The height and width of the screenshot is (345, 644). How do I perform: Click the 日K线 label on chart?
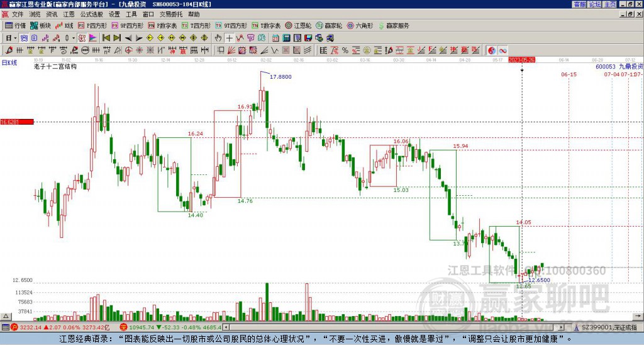(x=9, y=63)
